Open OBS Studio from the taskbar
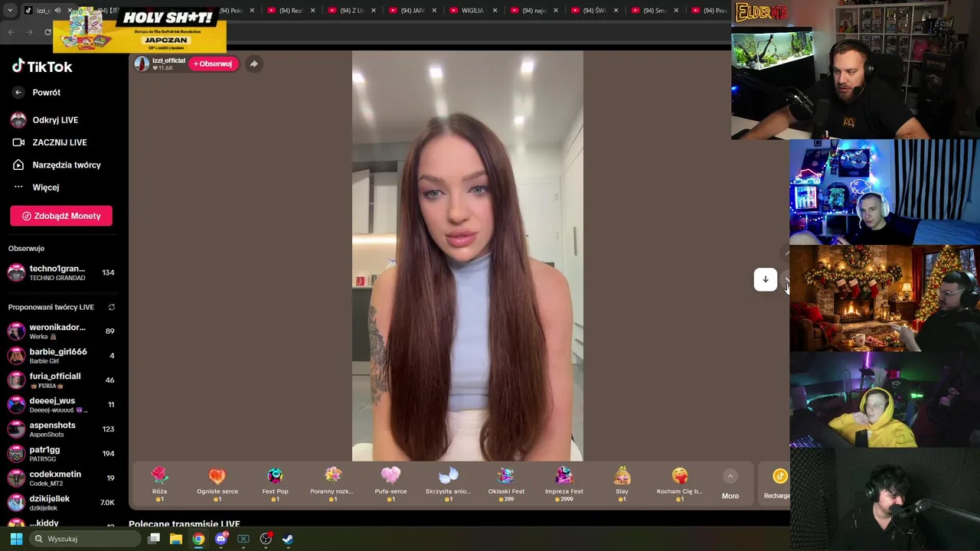 coord(266,539)
